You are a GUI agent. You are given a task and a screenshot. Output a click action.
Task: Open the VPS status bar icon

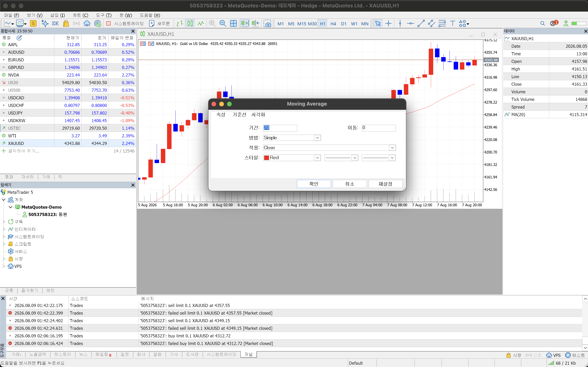pyautogui.click(x=553, y=355)
